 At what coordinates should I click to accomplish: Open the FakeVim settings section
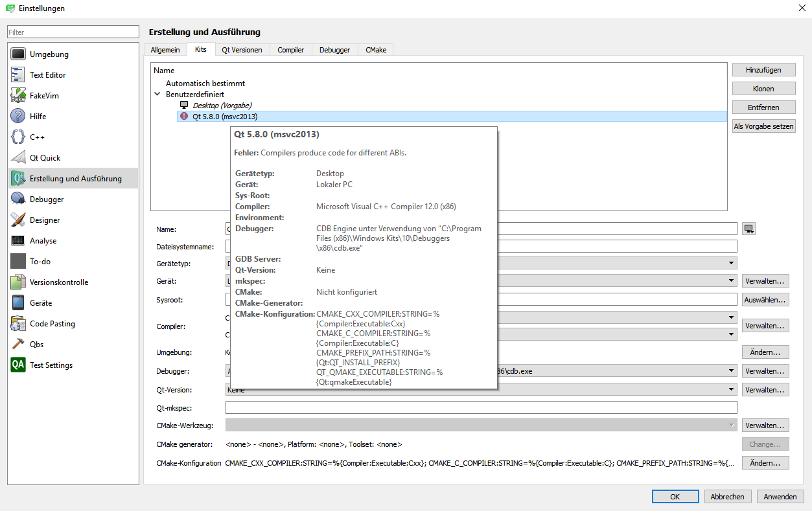pos(44,96)
